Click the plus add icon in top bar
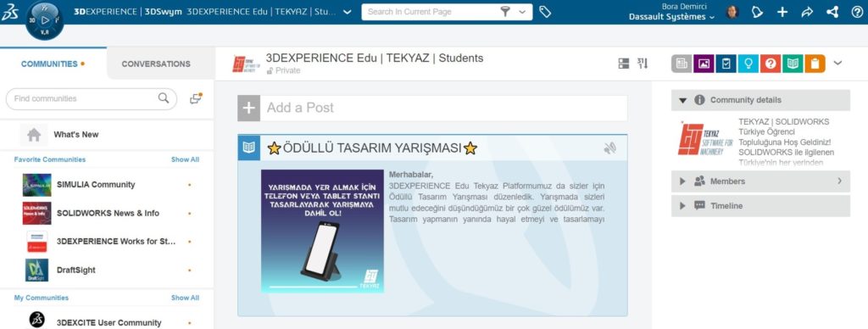 (x=782, y=12)
